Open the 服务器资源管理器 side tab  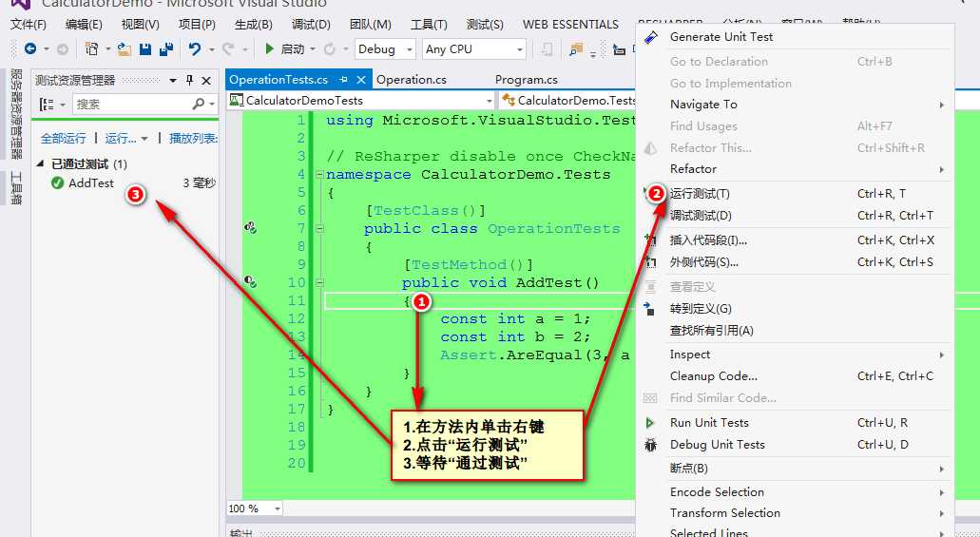[17, 113]
